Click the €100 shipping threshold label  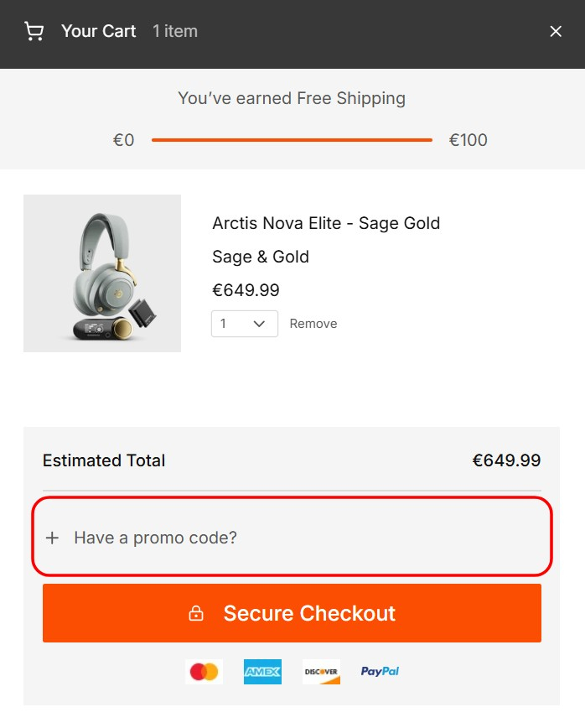coord(468,140)
